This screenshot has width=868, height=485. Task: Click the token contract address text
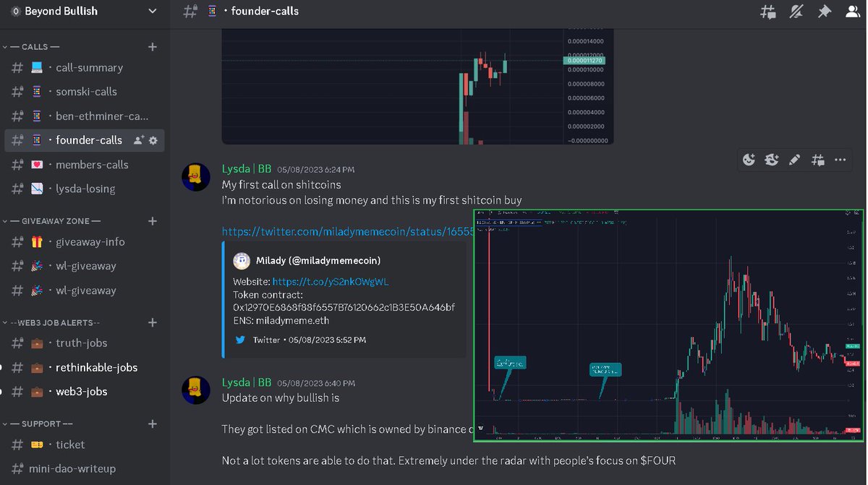coord(344,307)
